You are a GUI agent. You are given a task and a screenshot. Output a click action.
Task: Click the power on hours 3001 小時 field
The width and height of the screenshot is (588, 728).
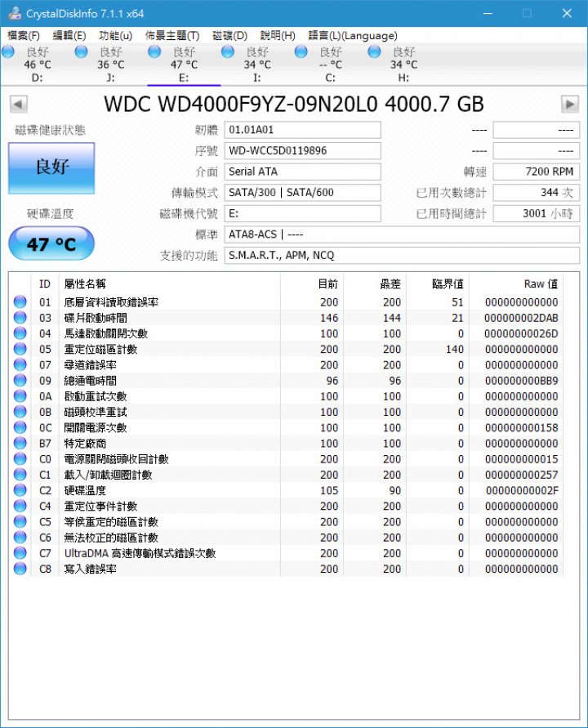[x=536, y=213]
